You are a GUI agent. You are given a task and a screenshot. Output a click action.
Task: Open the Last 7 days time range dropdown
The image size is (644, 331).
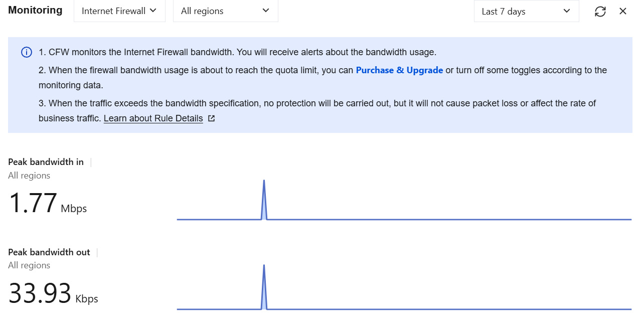(526, 12)
